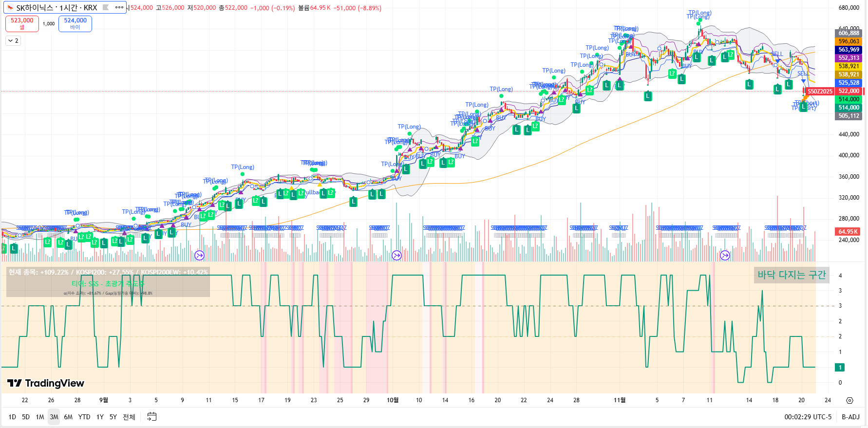Select the 3M time range
The image size is (868, 428).
pos(54,417)
